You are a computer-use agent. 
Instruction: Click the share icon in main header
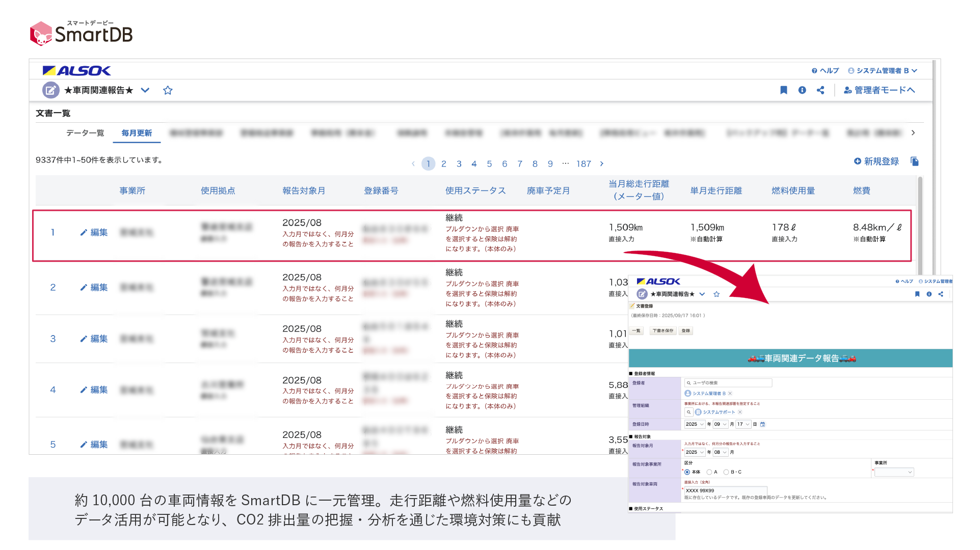point(820,90)
